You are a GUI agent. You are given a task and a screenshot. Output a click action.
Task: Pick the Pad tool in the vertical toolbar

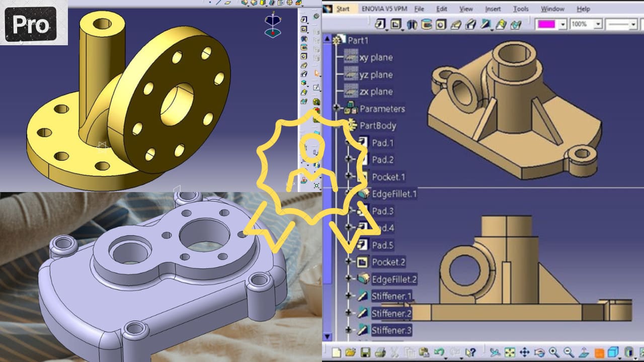pyautogui.click(x=304, y=20)
